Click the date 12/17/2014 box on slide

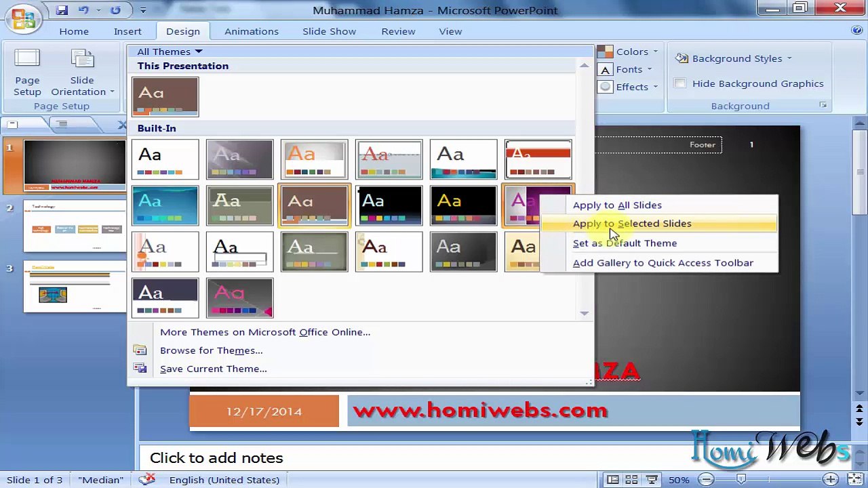264,411
